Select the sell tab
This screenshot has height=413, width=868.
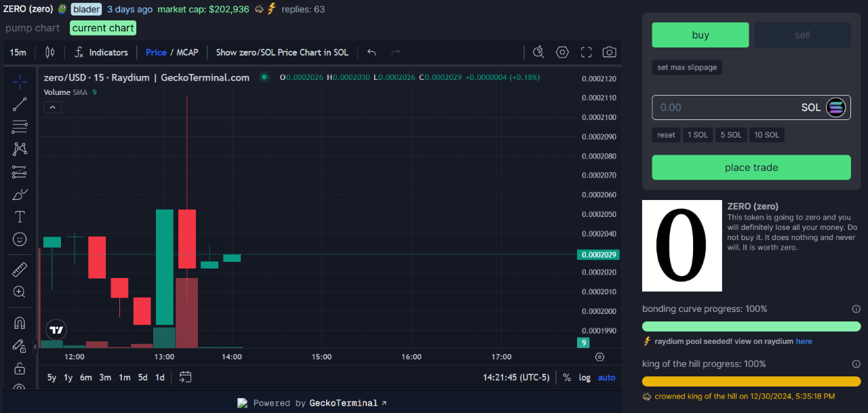[802, 35]
